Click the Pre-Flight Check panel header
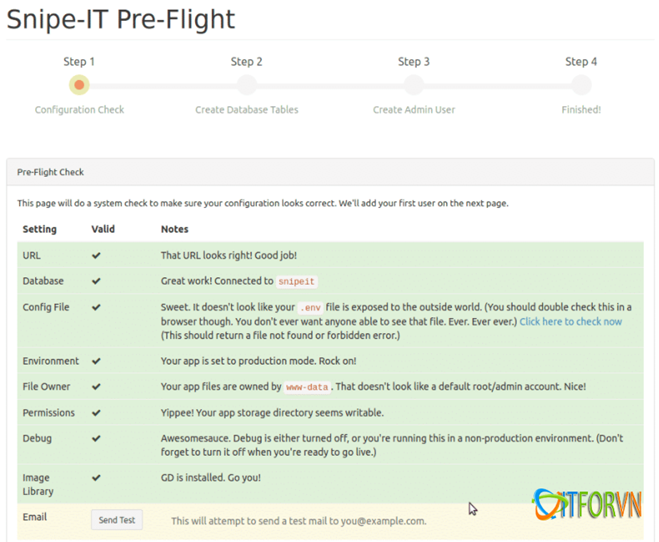This screenshot has height=542, width=659. [330, 172]
